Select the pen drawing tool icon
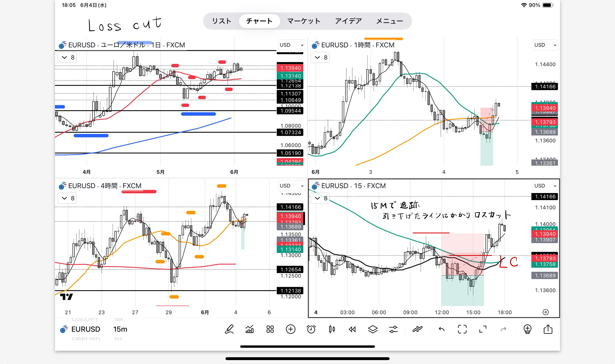This screenshot has height=364, width=615. 229,329
